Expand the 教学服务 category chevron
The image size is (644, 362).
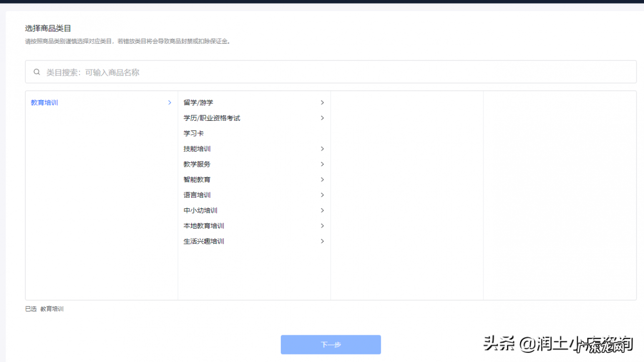tap(323, 164)
